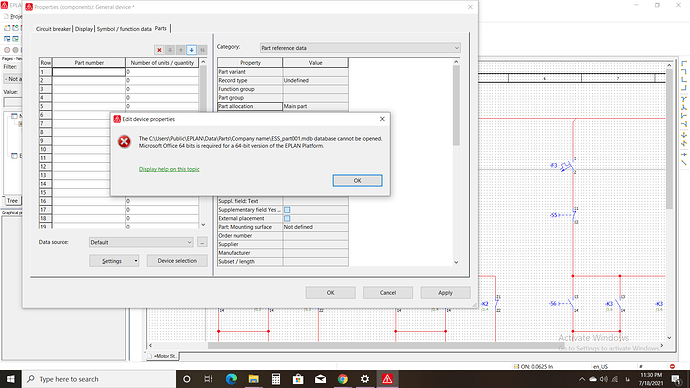Screen dimensions: 690x388
Task: Click the Tree tab in the page navigator
Action: pos(12,201)
